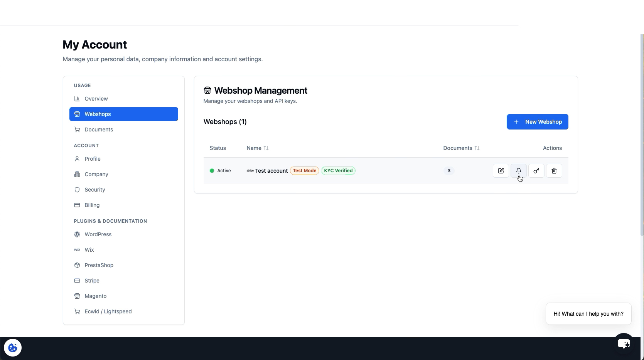644x360 pixels.
Task: Sort webshops by Documents
Action: coord(461,148)
